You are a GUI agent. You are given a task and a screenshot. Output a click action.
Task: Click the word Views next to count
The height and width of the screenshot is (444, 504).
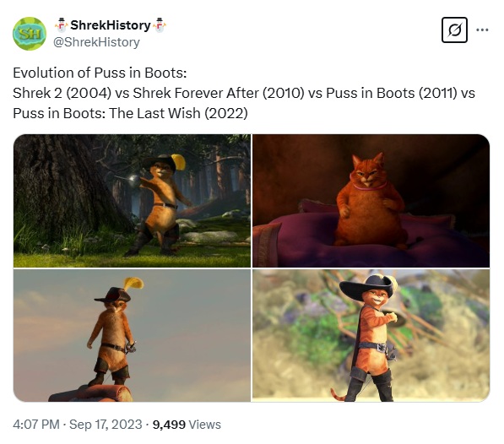coord(205,425)
